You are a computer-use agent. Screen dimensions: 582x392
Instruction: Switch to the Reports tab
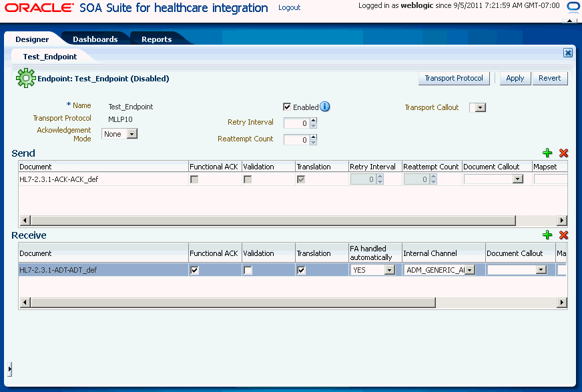tap(156, 39)
